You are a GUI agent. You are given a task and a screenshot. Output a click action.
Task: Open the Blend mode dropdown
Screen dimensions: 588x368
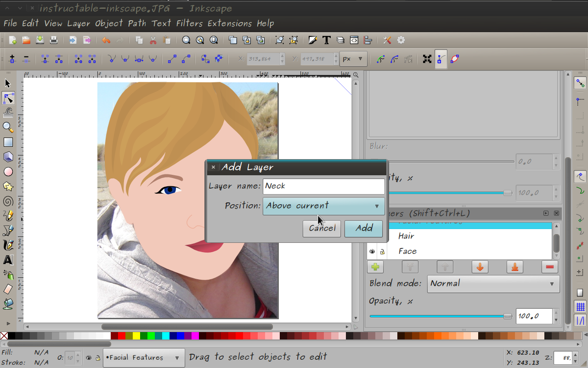click(493, 284)
